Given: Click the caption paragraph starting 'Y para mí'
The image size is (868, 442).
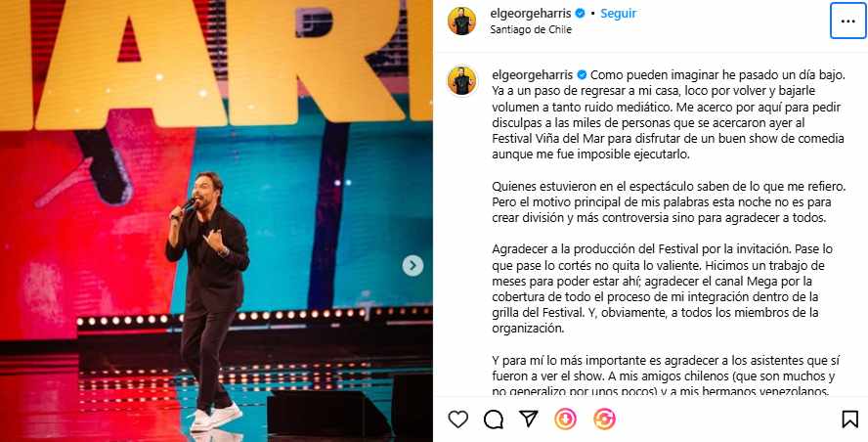Looking at the screenshot, I should pyautogui.click(x=667, y=376).
